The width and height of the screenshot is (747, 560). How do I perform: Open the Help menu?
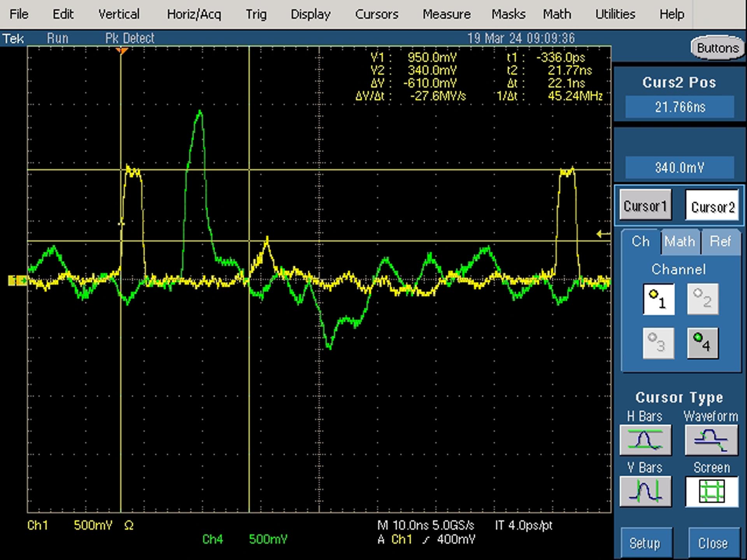672,14
